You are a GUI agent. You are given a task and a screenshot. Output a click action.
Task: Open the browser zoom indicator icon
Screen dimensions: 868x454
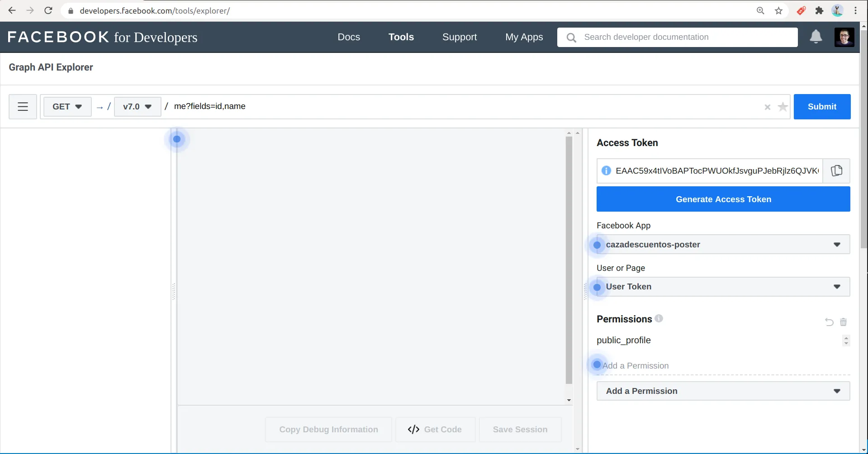point(760,10)
